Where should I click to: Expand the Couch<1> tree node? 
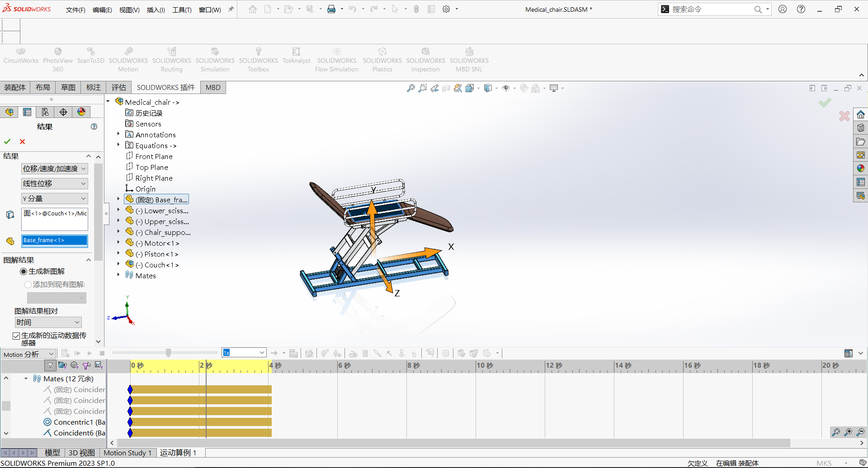[x=118, y=265]
